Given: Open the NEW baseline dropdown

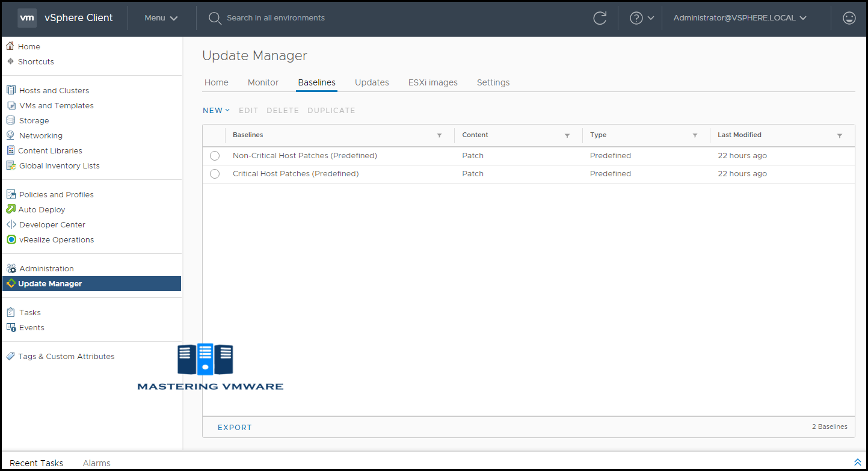Looking at the screenshot, I should [216, 111].
